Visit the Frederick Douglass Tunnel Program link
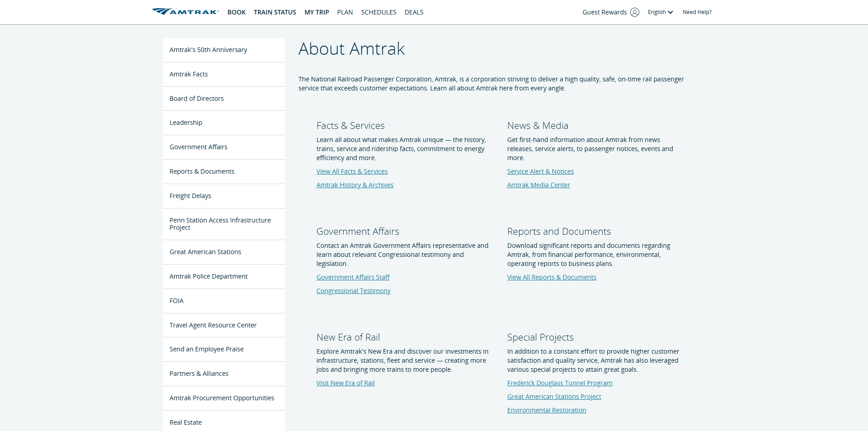 tap(560, 383)
